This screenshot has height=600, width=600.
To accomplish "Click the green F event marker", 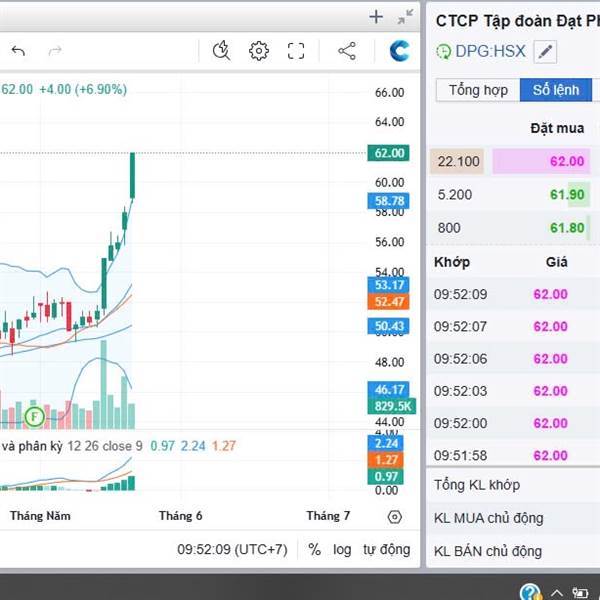I will (x=34, y=416).
